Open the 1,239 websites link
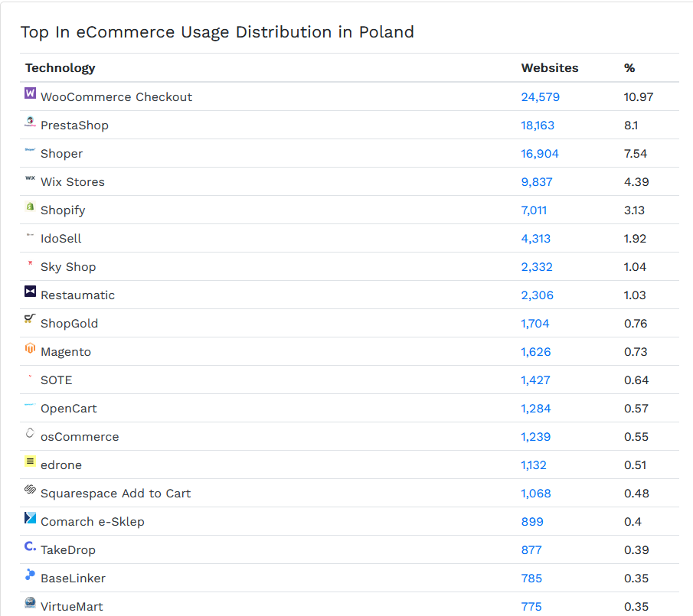 tap(536, 437)
